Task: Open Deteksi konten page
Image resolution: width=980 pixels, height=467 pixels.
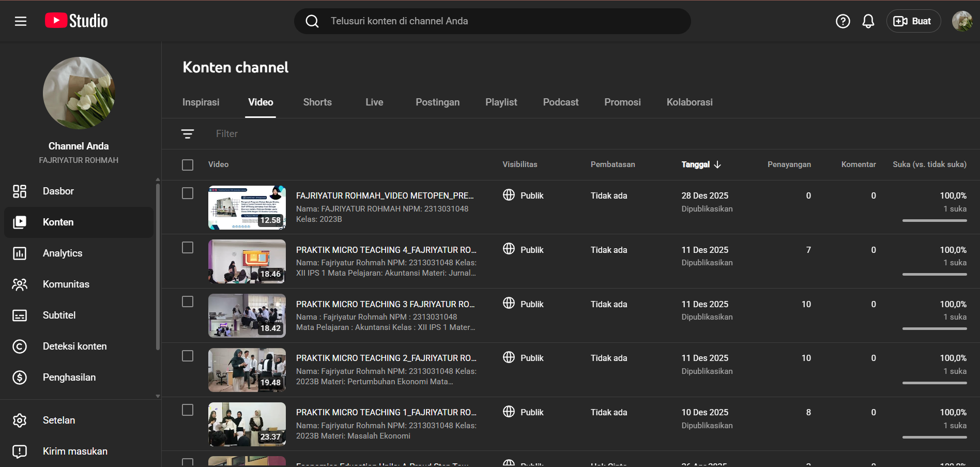Action: coord(74,347)
